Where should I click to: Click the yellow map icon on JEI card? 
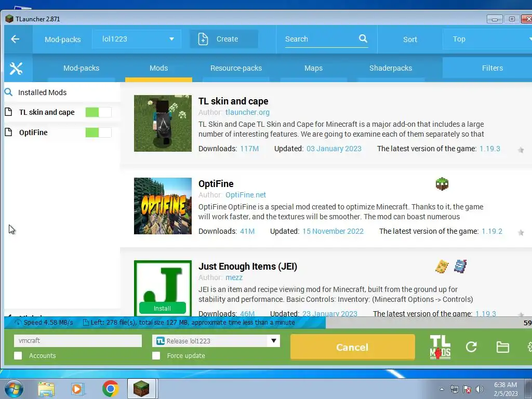click(x=442, y=267)
